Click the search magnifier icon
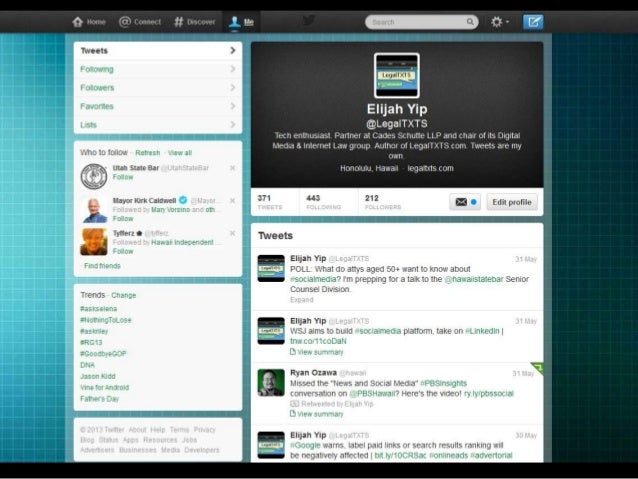Viewport: 638px width, 479px height. 470,22
